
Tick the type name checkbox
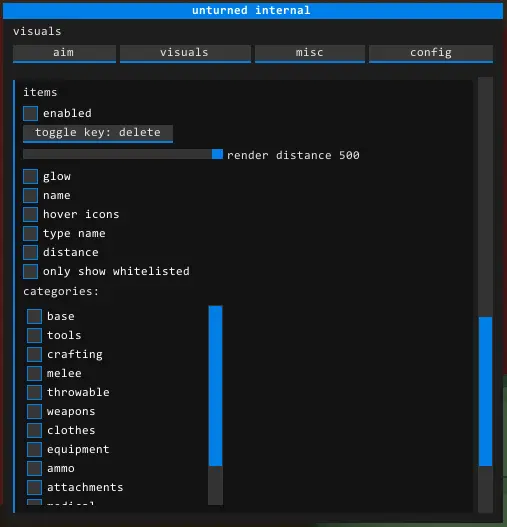[x=30, y=233]
